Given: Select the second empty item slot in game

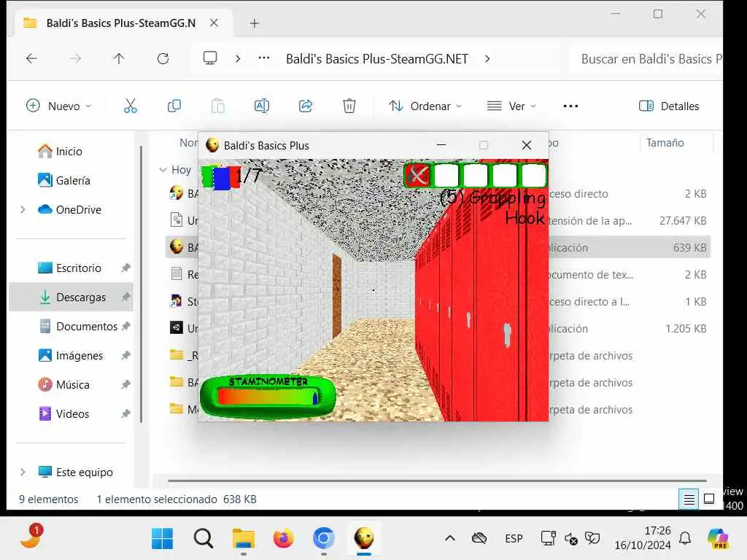Looking at the screenshot, I should (475, 175).
